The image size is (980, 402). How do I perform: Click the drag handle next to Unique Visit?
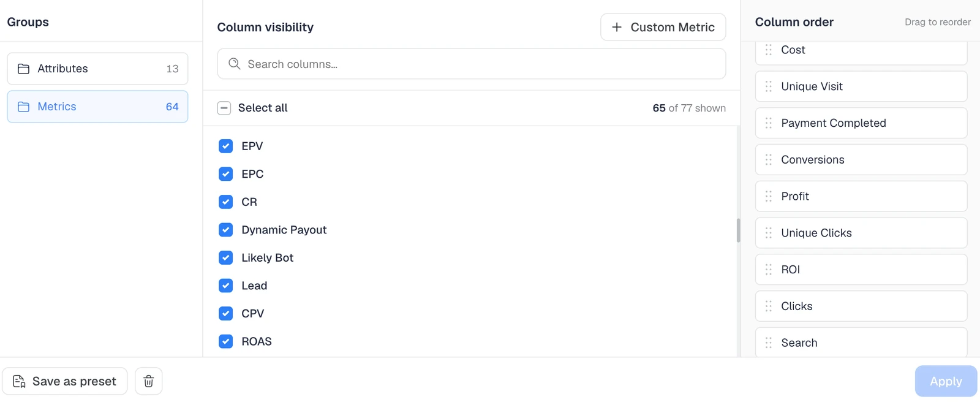click(x=769, y=86)
